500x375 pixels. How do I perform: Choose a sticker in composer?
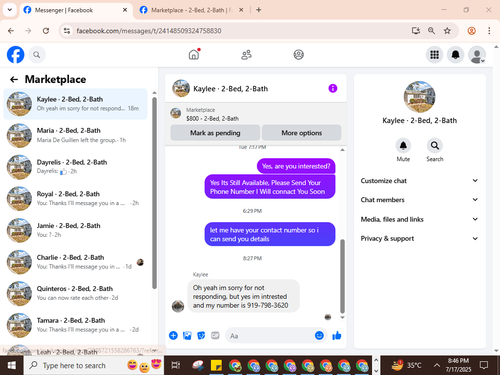point(201,335)
